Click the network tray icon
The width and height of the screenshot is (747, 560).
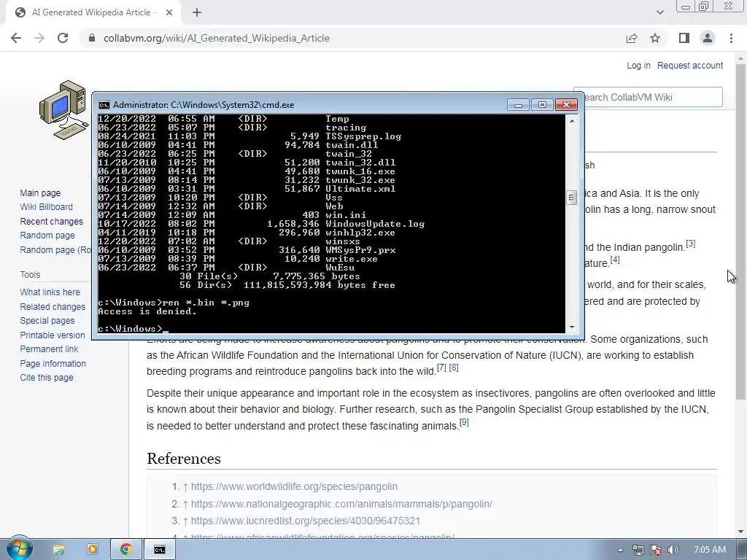pos(638,550)
